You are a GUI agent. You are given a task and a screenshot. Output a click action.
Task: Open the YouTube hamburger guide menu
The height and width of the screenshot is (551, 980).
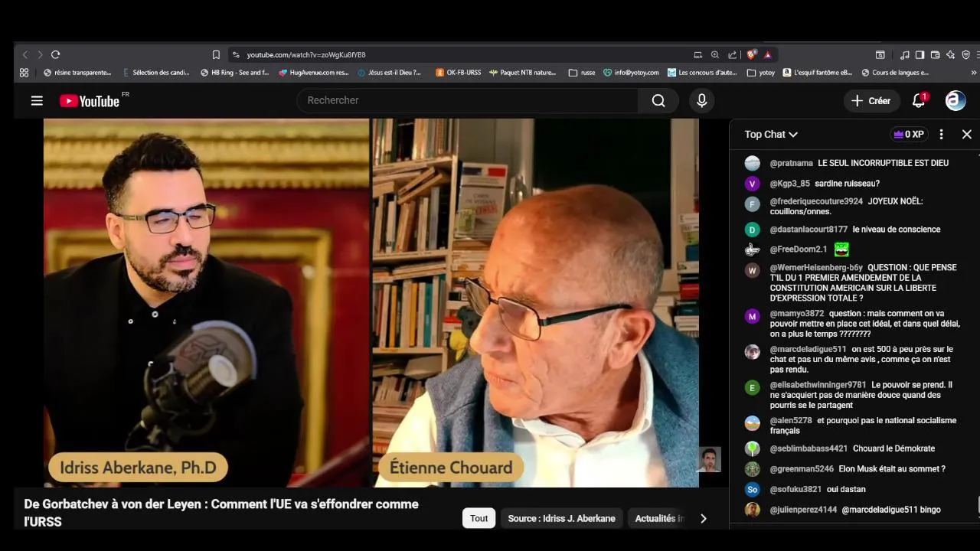[x=37, y=100]
